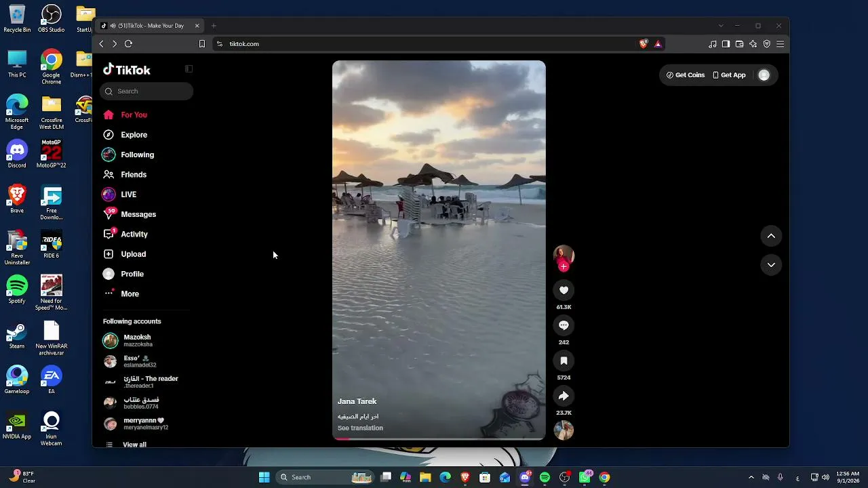
Task: Collapse the TikTok sidebar panel icon
Action: click(x=189, y=68)
